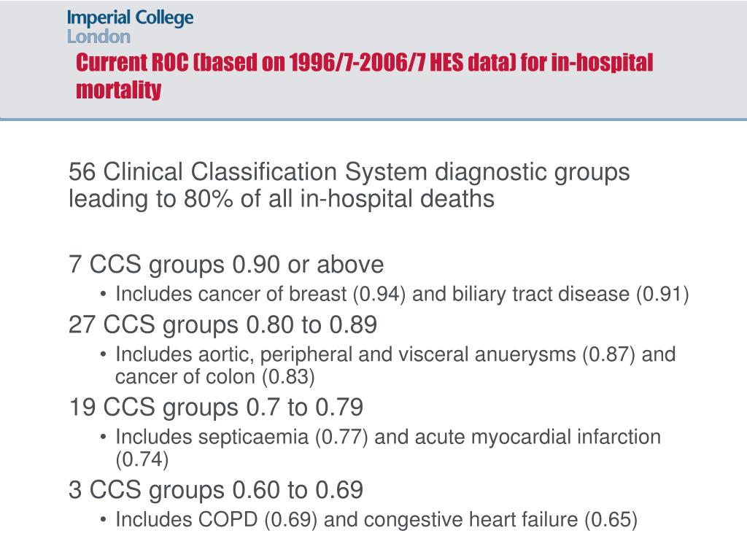Viewport: 747px width, 560px height.
Task: Click the line leading to 80% of deaths
Action: point(281,198)
